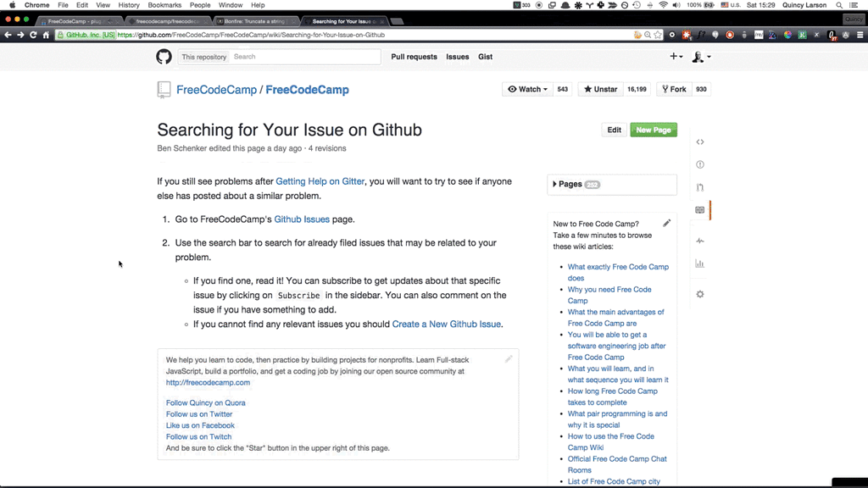The width and height of the screenshot is (868, 488).
Task: Toggle the Watch state for the repository
Action: (526, 88)
